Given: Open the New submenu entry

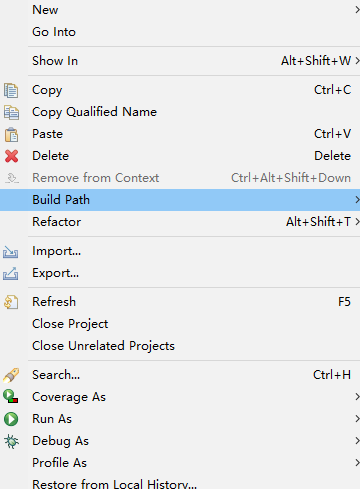Looking at the screenshot, I should click(180, 10).
